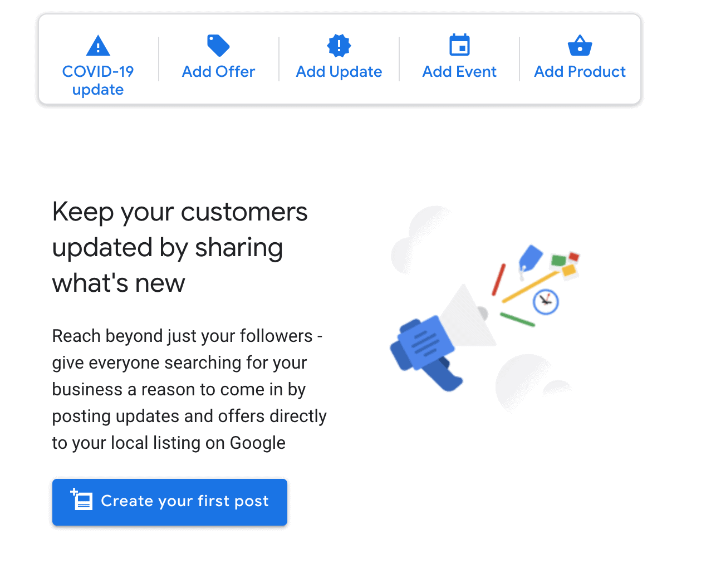The image size is (706, 588).
Task: Click the red line in the illustration
Action: (498, 280)
